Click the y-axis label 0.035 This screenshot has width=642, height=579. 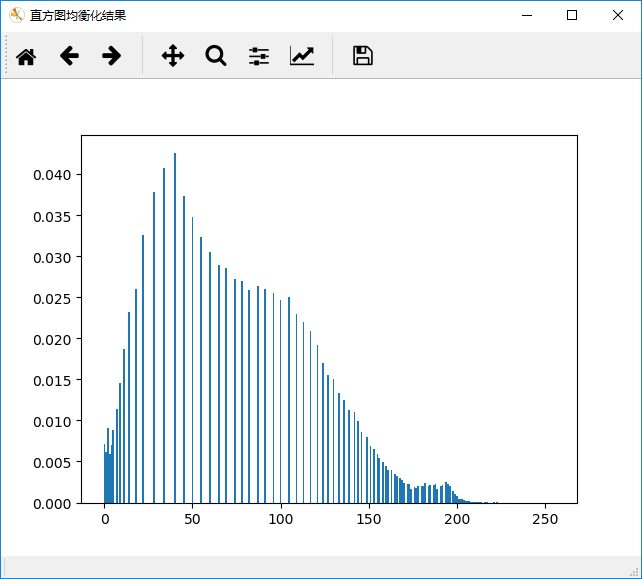[x=52, y=216]
